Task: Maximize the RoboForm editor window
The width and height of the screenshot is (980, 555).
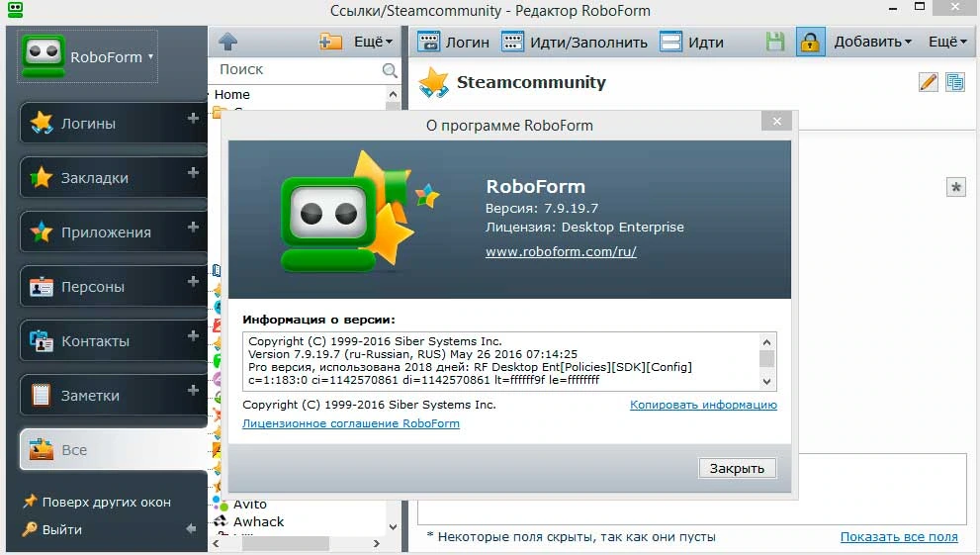Action: pyautogui.click(x=920, y=8)
